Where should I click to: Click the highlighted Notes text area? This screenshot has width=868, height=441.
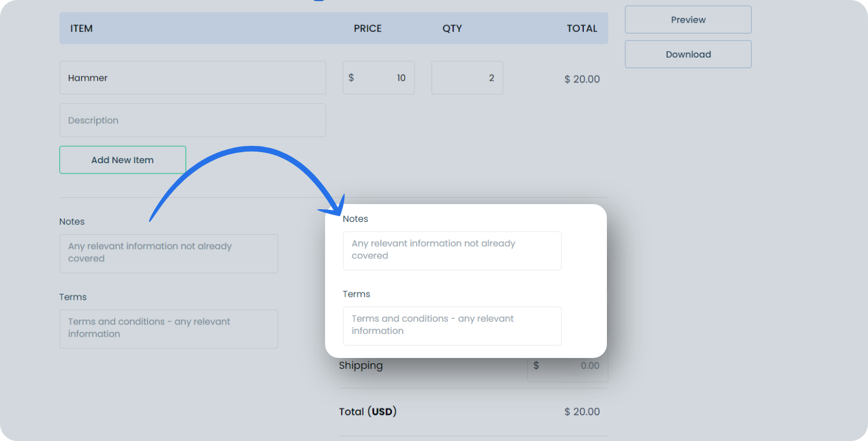(x=452, y=251)
